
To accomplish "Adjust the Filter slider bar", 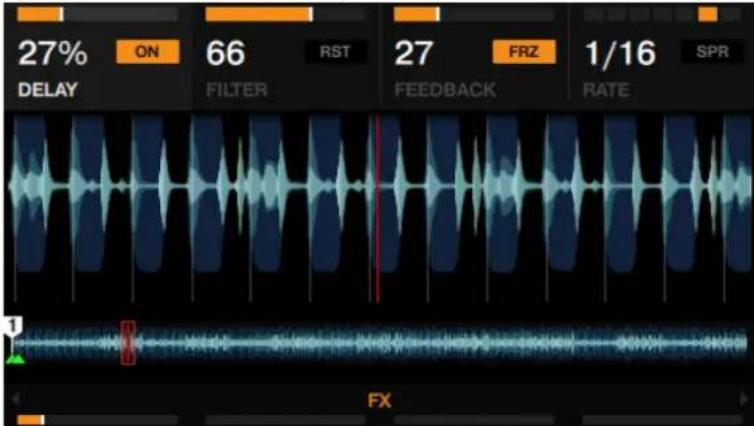I will 286,14.
